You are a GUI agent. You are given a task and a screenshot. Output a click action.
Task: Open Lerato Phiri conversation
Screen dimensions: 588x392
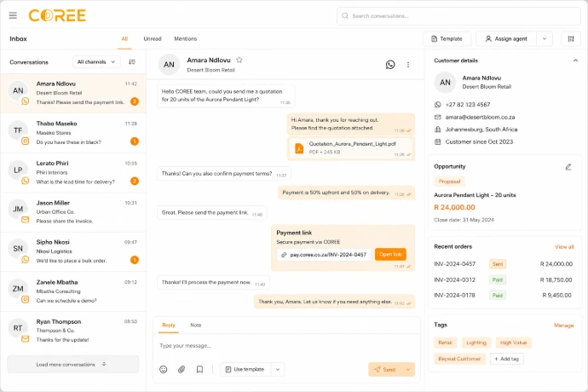pos(73,172)
